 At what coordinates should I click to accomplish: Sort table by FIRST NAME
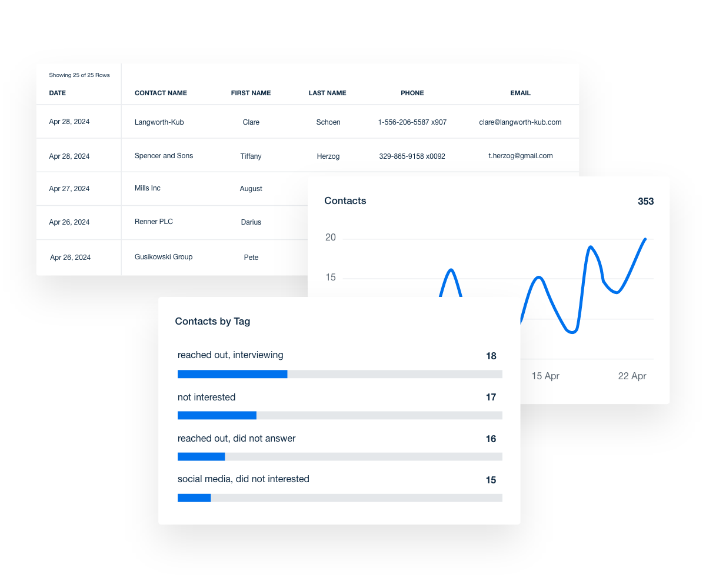pyautogui.click(x=251, y=93)
